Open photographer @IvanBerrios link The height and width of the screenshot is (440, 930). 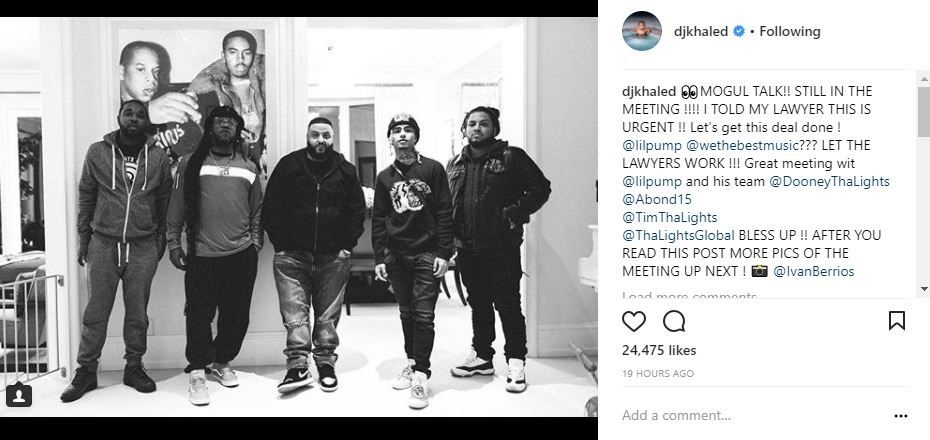(x=814, y=272)
